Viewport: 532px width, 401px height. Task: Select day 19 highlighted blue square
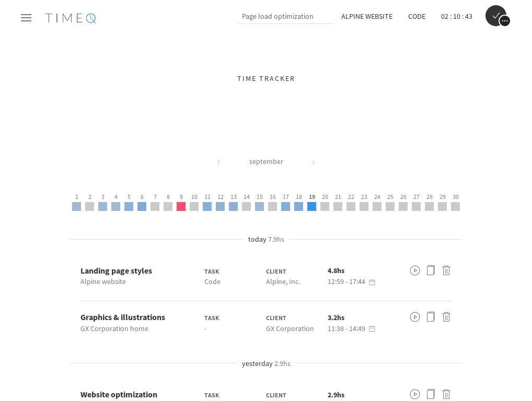click(x=312, y=206)
